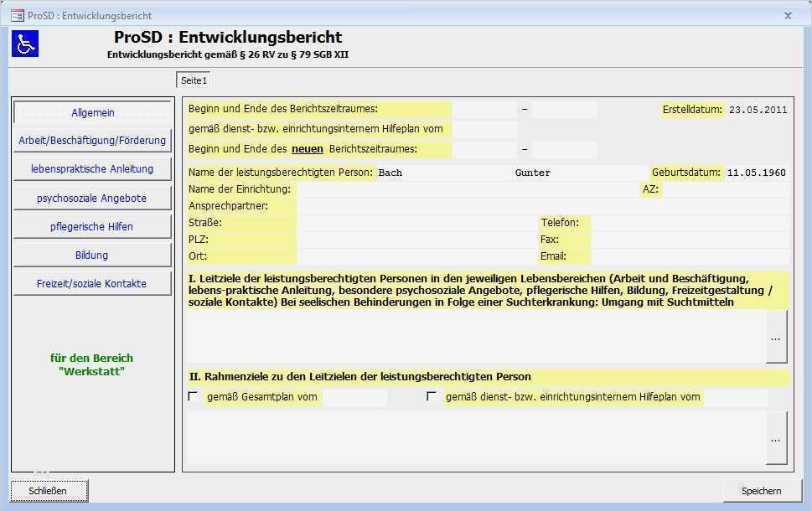
Task: Click the Email input field
Action: click(x=690, y=256)
